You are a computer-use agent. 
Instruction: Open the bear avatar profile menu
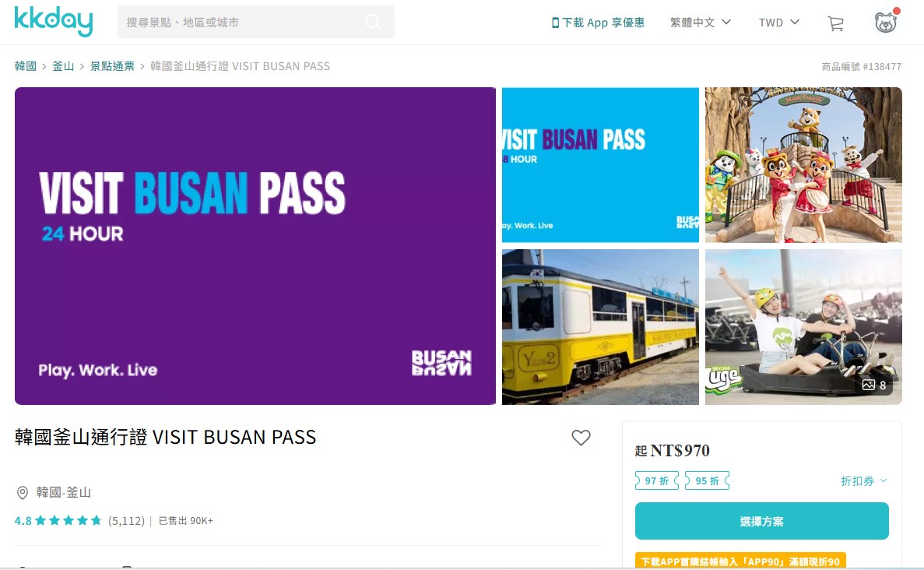click(x=886, y=22)
